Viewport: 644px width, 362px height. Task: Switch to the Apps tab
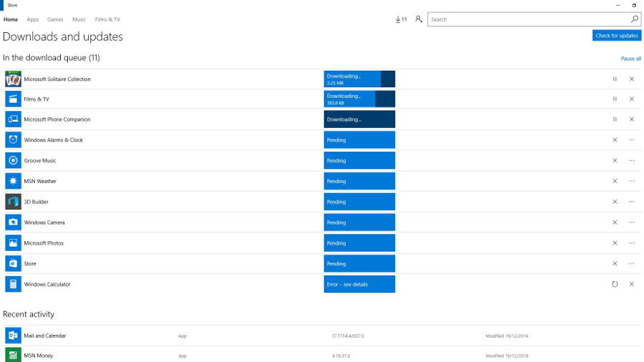point(32,19)
